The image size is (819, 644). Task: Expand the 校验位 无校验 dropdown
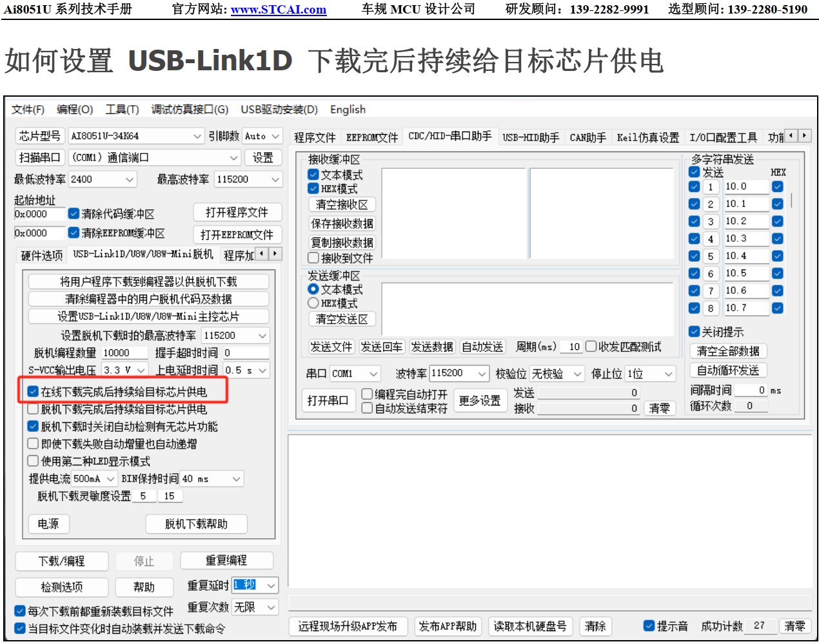(x=578, y=374)
